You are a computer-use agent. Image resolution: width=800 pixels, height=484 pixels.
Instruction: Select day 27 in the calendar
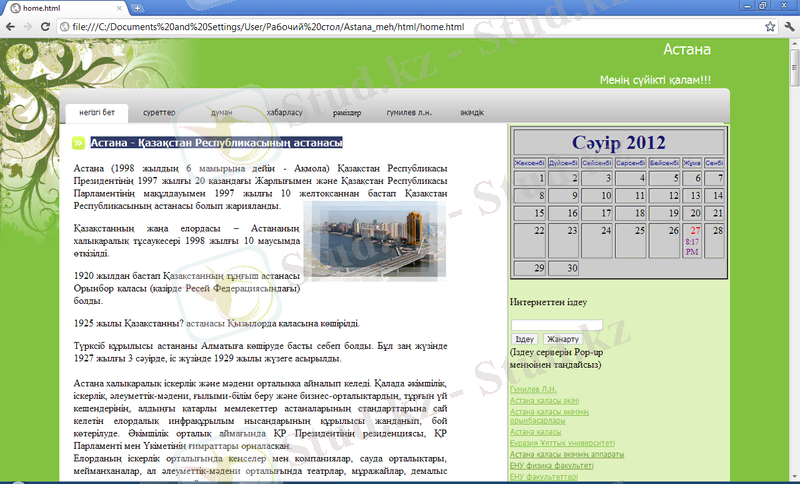692,240
